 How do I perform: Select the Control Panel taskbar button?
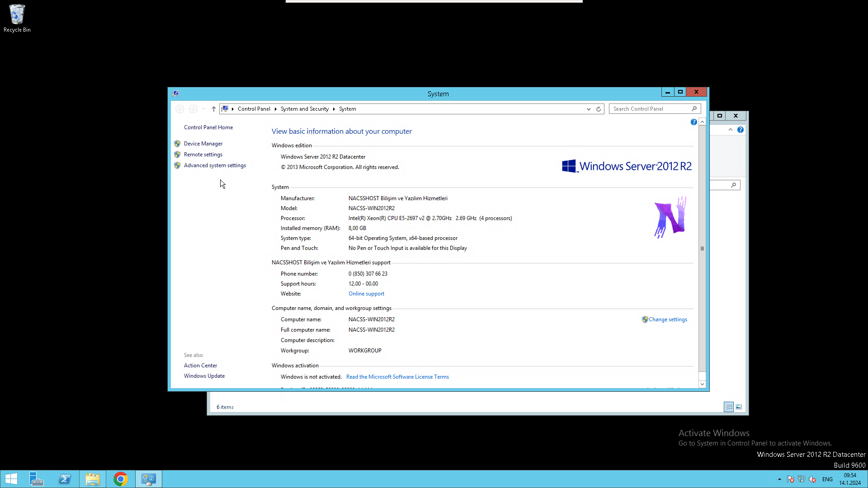tap(149, 479)
